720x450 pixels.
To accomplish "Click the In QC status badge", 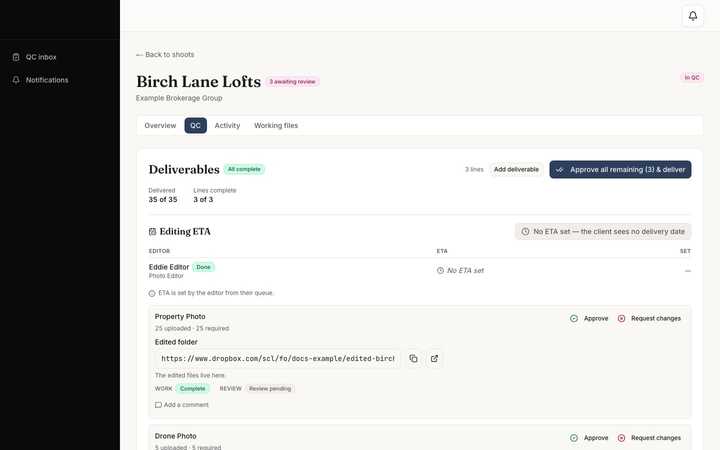I will point(692,78).
